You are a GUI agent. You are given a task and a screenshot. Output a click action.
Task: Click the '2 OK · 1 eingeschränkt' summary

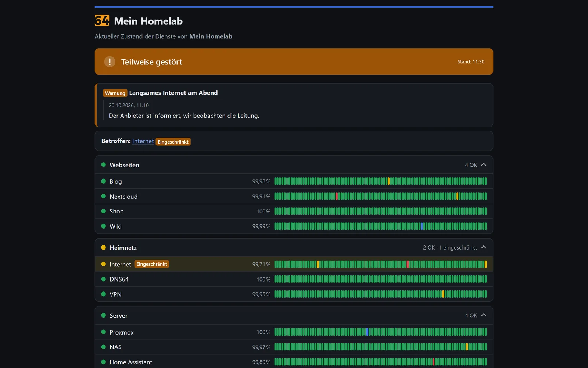[450, 247]
